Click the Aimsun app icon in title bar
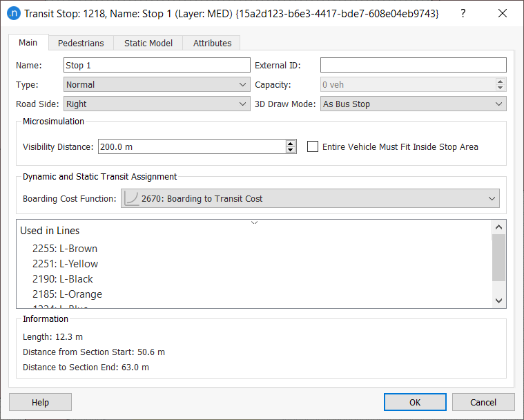This screenshot has width=524, height=420. coord(14,13)
